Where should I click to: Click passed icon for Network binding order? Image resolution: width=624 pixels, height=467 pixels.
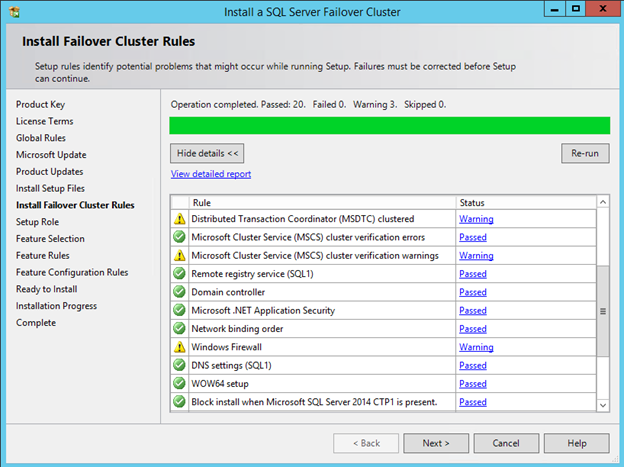click(x=179, y=328)
